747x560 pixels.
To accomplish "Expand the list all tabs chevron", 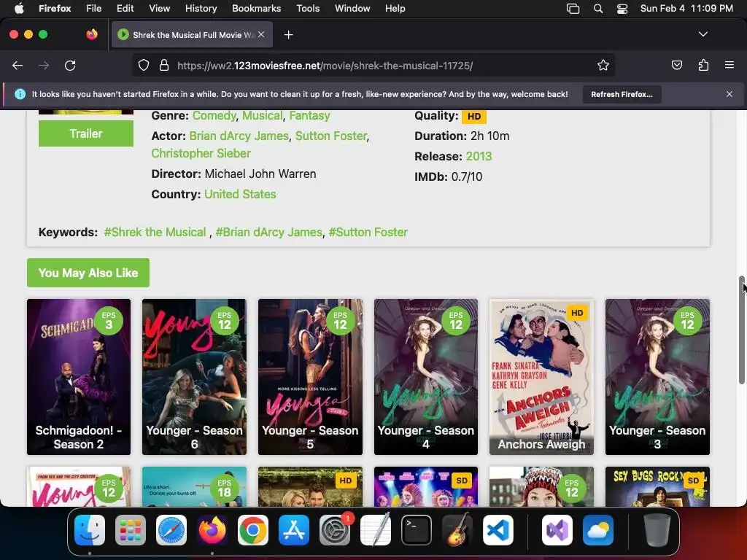I will [703, 34].
